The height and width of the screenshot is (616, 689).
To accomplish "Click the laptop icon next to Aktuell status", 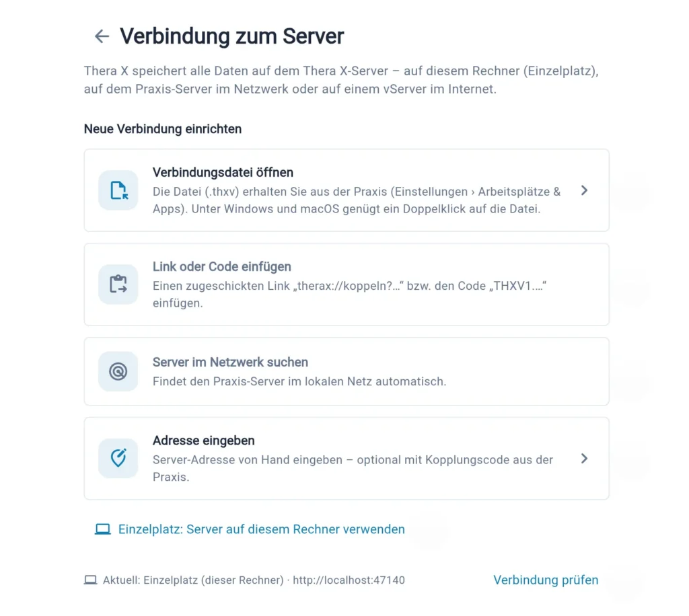I will coord(91,580).
